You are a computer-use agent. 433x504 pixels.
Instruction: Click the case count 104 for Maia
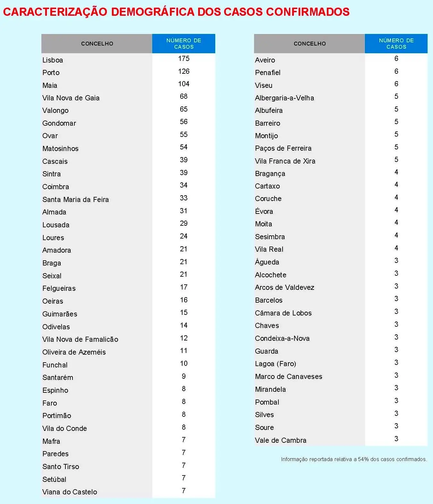(x=184, y=84)
